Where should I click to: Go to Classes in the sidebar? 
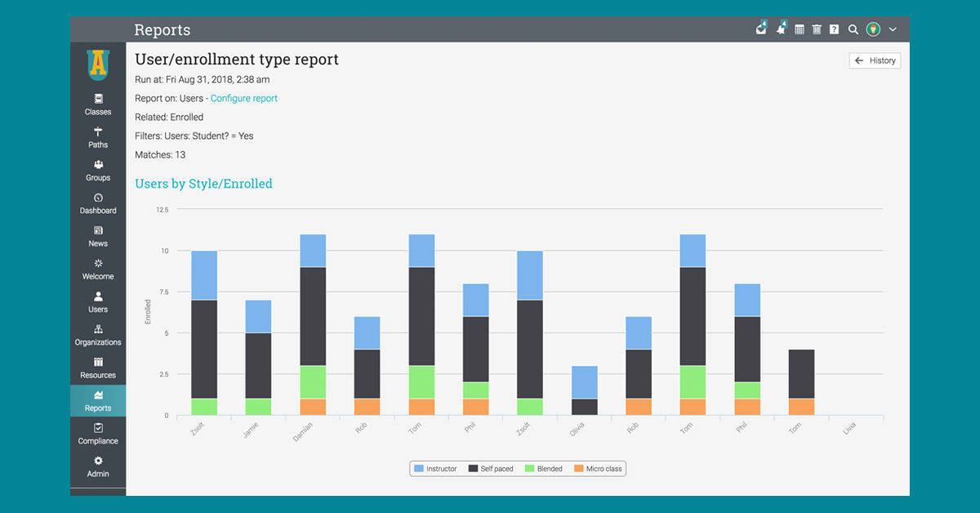click(98, 104)
